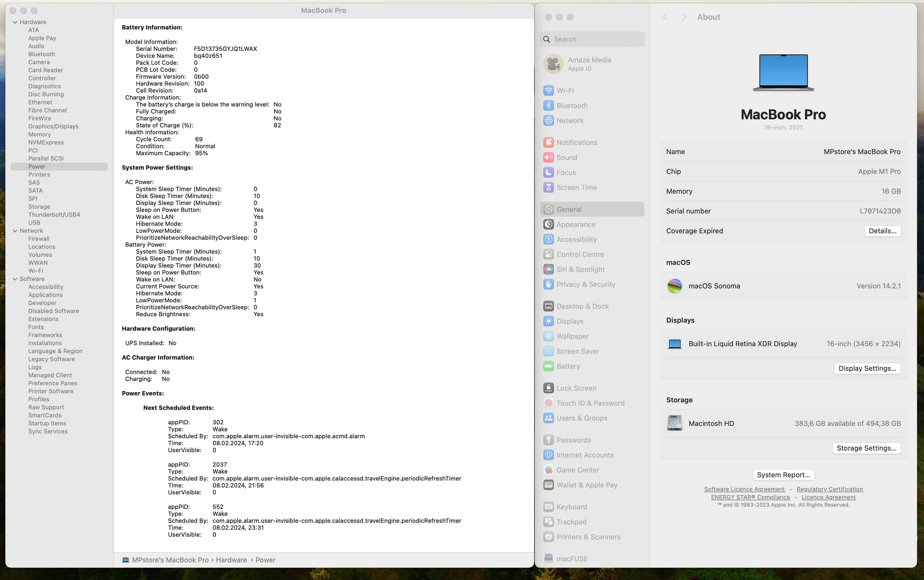Select Extensions in Software list
Viewport: 924px width, 580px height.
[43, 319]
